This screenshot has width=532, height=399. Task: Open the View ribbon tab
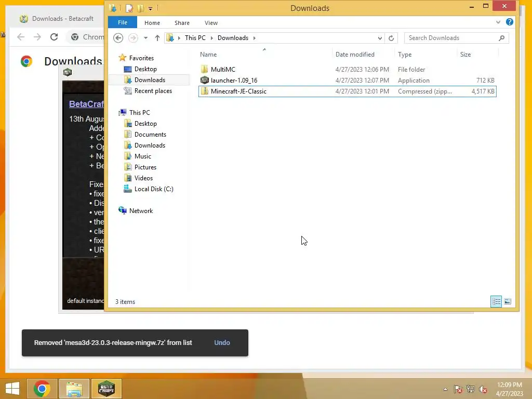[211, 23]
